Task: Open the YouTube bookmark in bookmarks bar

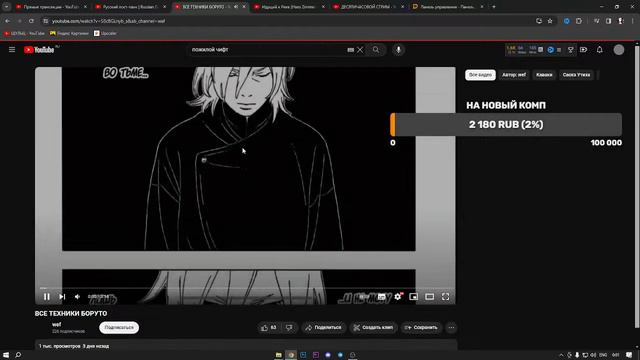Action: 24,33
